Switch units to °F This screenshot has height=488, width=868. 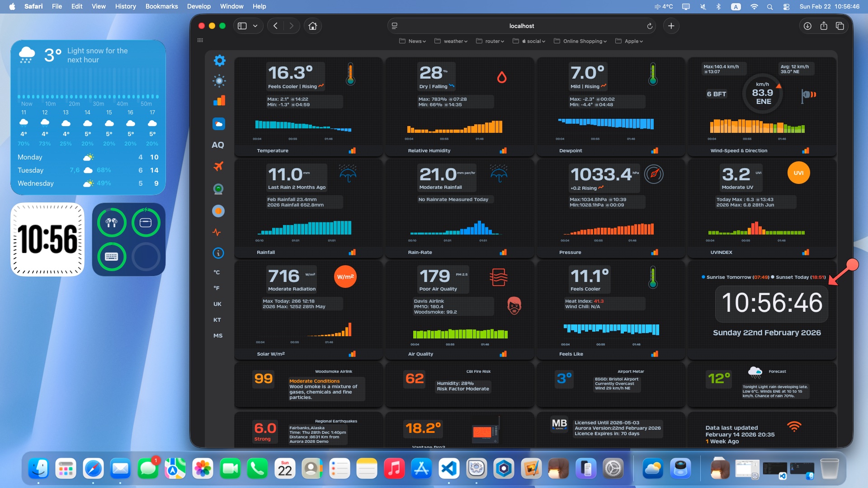coord(217,288)
